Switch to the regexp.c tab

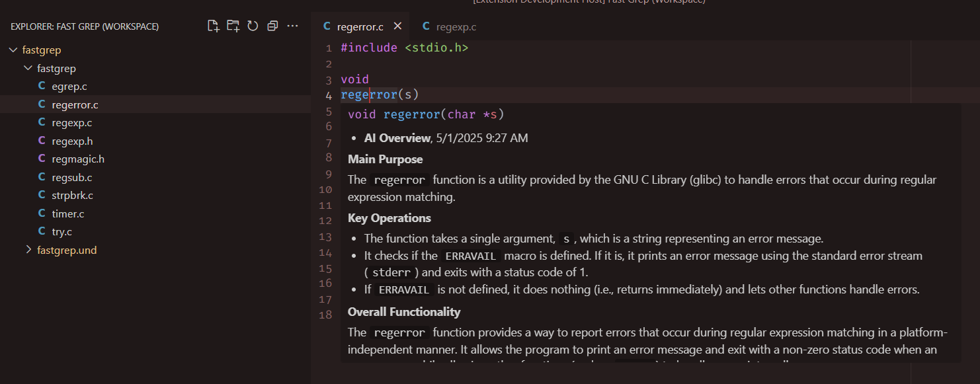456,27
